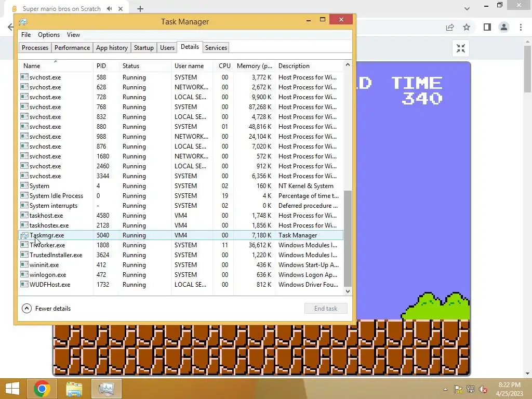Click the icon beside taskhost.exe
Viewport: 532px width, 399px height.
coord(24,216)
